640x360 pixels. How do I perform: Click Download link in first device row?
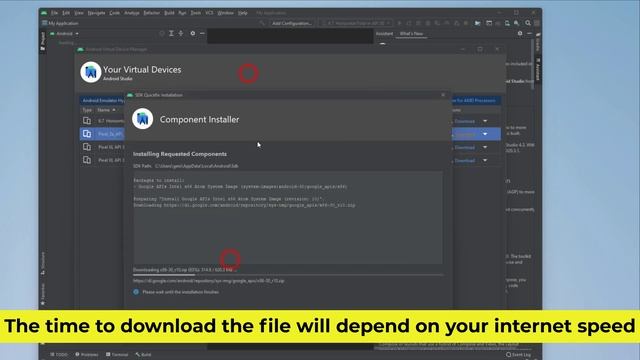[x=465, y=121]
